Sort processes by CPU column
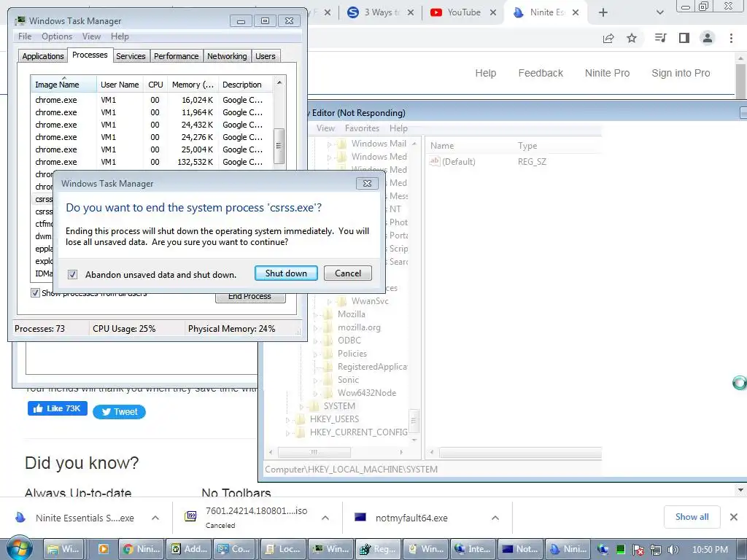The width and height of the screenshot is (747, 560). [155, 85]
